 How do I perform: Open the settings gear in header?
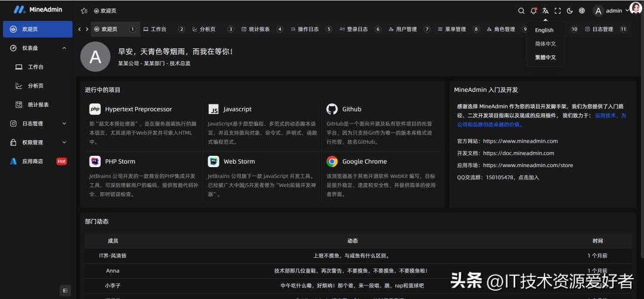tap(581, 11)
